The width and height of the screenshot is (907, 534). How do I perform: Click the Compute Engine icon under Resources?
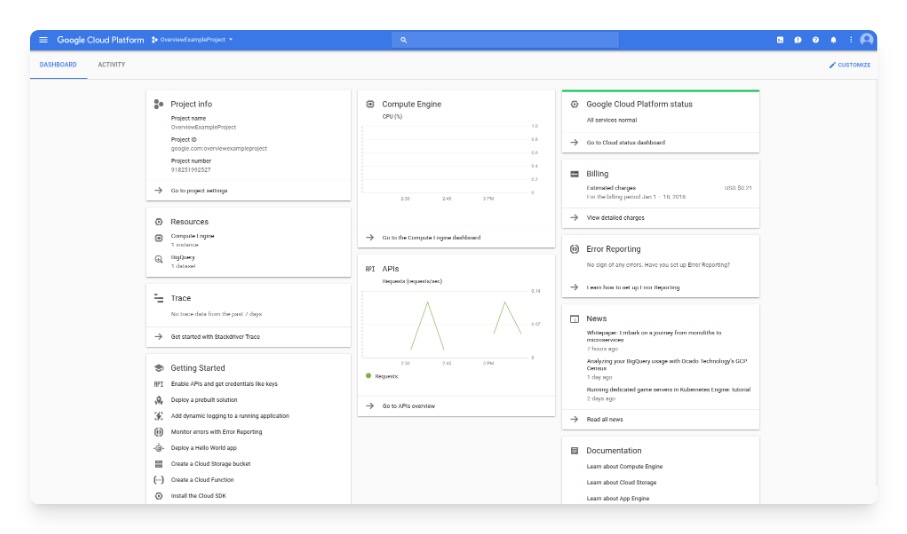158,238
